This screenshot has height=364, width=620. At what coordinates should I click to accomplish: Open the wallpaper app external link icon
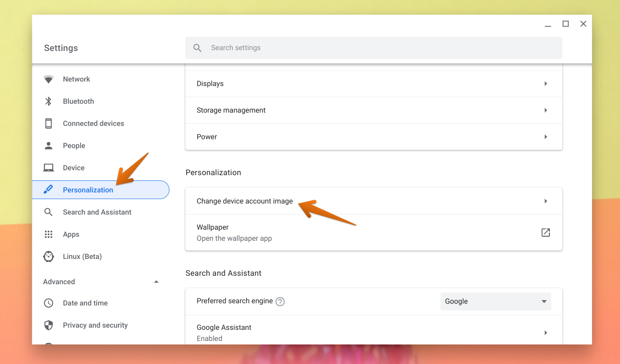click(x=545, y=232)
